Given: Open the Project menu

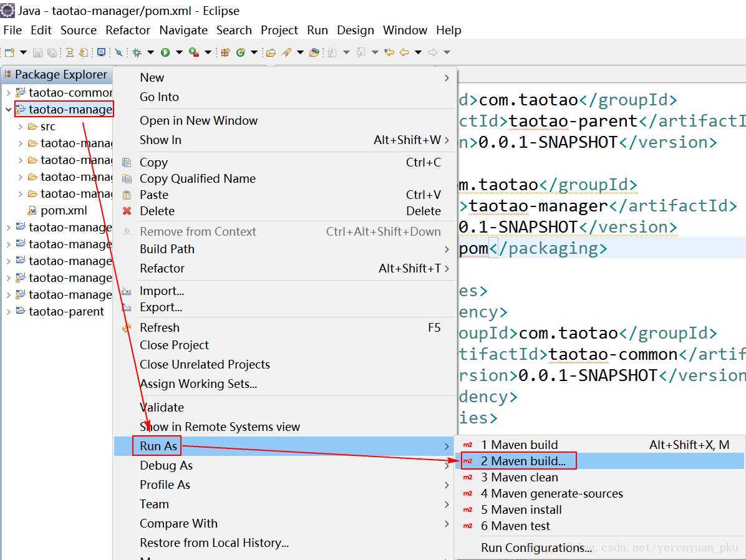Looking at the screenshot, I should coord(279,31).
